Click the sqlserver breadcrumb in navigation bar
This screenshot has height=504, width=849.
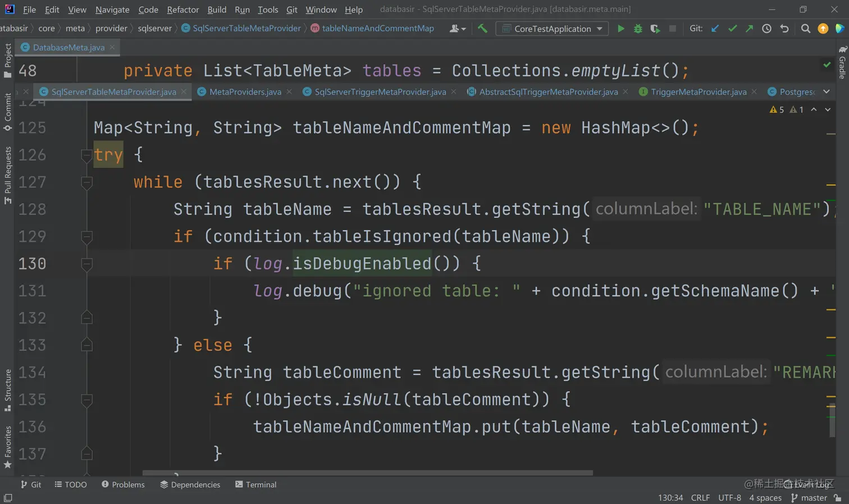(x=155, y=29)
